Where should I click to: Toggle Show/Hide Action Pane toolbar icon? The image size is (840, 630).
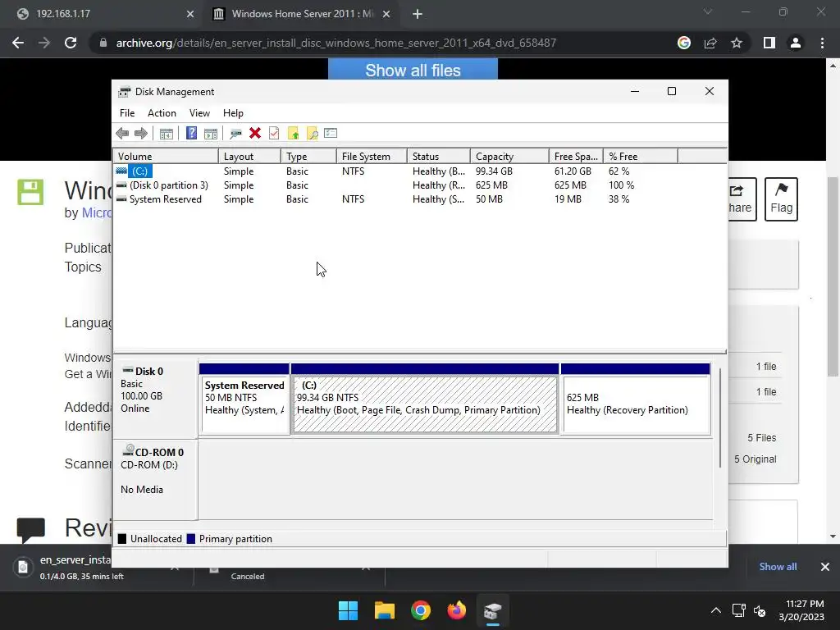[x=211, y=134]
